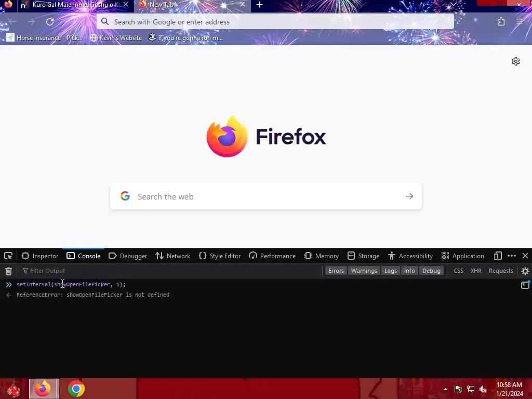Screen dimensions: 532x399
Task: Toggle the Warnings filter
Action: [x=364, y=271]
